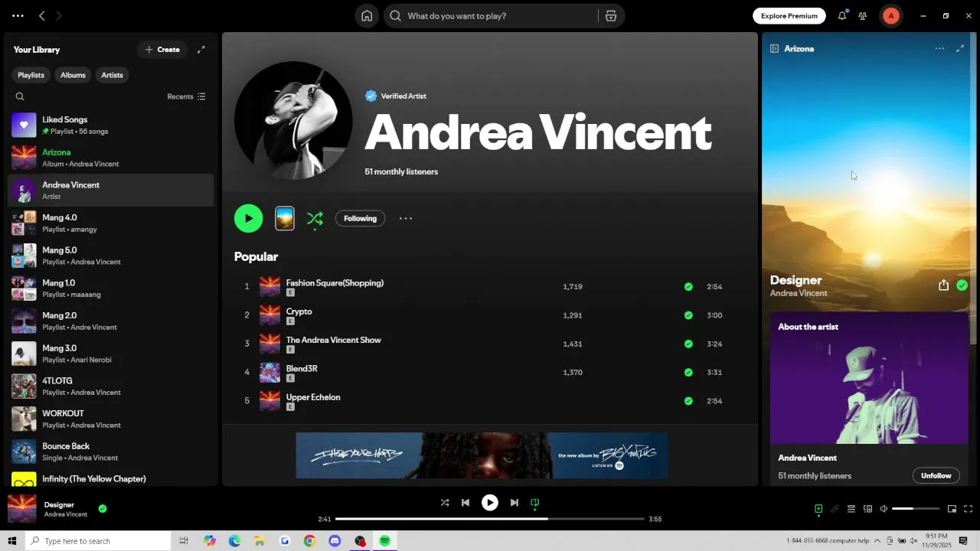Unfollow Andrea Vincent in the about panel
This screenshot has height=551, width=980.
[x=936, y=475]
